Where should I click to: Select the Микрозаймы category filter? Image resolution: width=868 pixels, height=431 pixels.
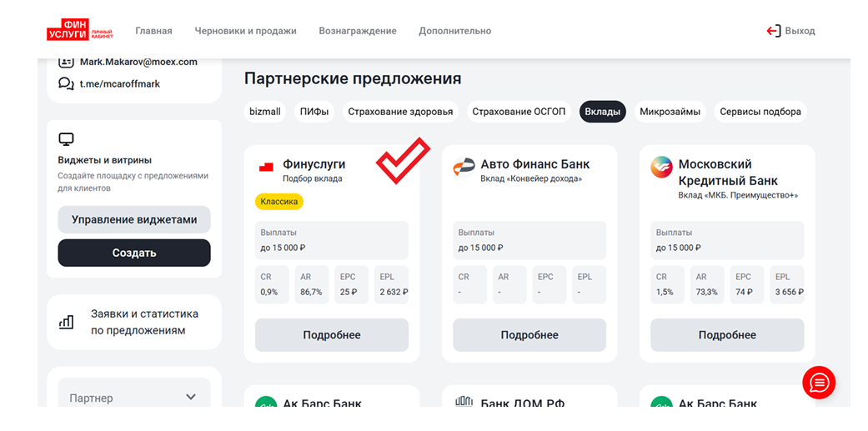[x=670, y=112]
